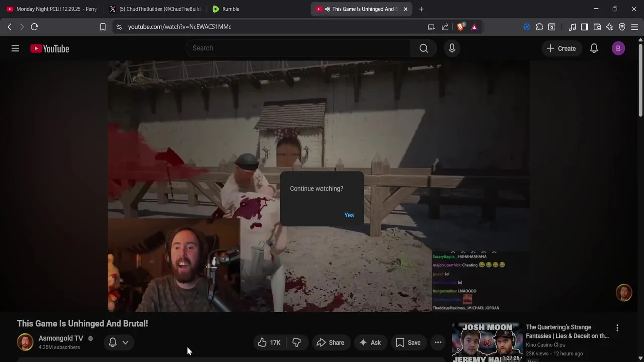Open the Asmongold TV channel avatar
Viewport: 644px width, 362px height.
(25, 342)
